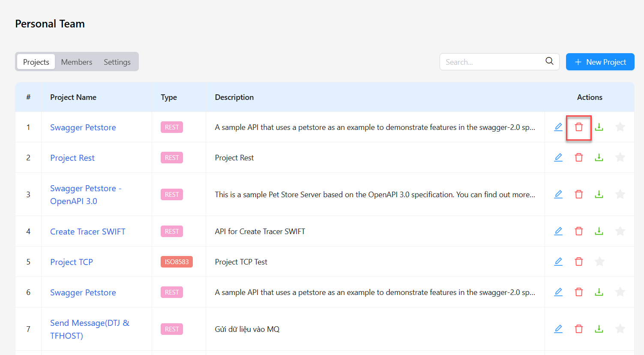This screenshot has width=644, height=355.
Task: Download the Swagger Petstore project in row 1
Action: [x=599, y=127]
